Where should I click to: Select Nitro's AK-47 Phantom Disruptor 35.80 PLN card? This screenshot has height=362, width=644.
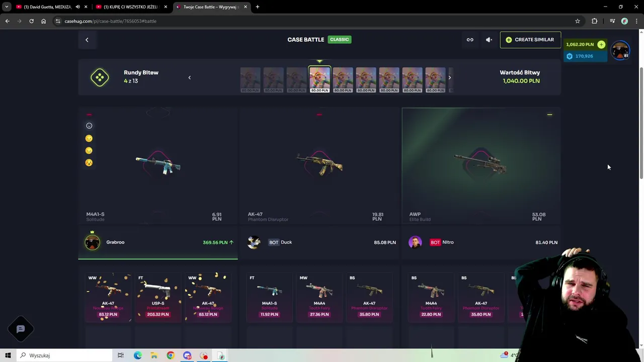480,297
